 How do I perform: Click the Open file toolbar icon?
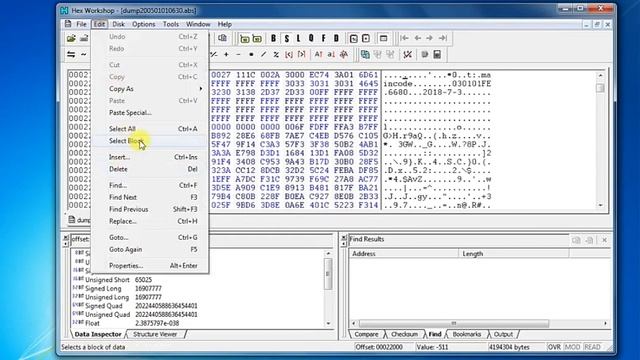click(x=71, y=38)
